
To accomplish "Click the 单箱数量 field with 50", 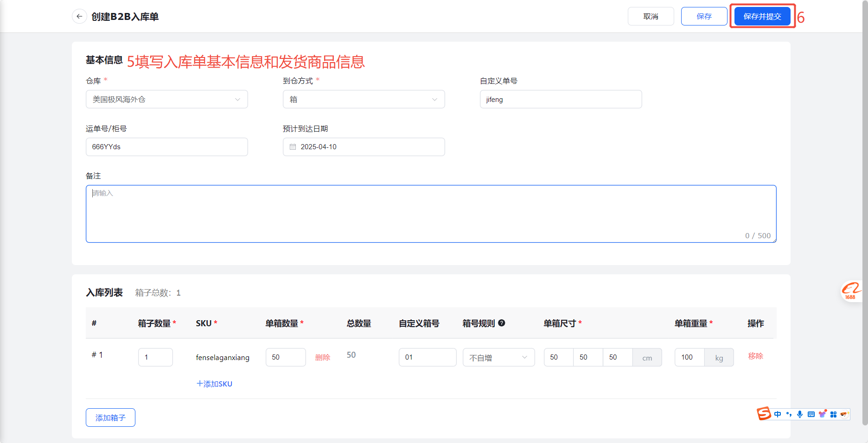I will (286, 357).
